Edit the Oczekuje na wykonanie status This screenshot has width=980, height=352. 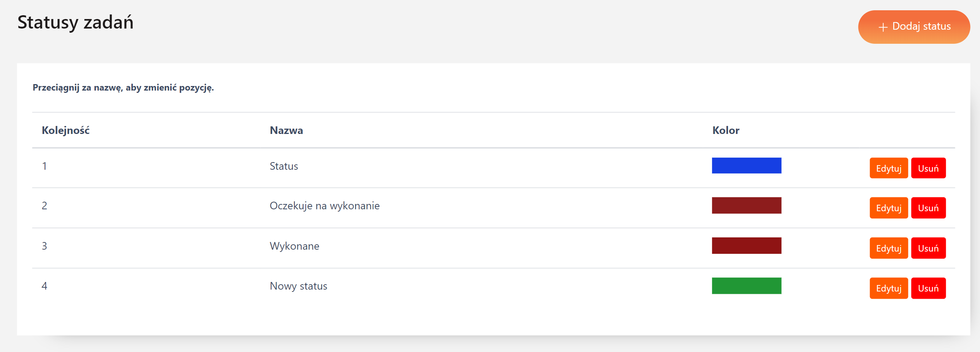point(889,208)
